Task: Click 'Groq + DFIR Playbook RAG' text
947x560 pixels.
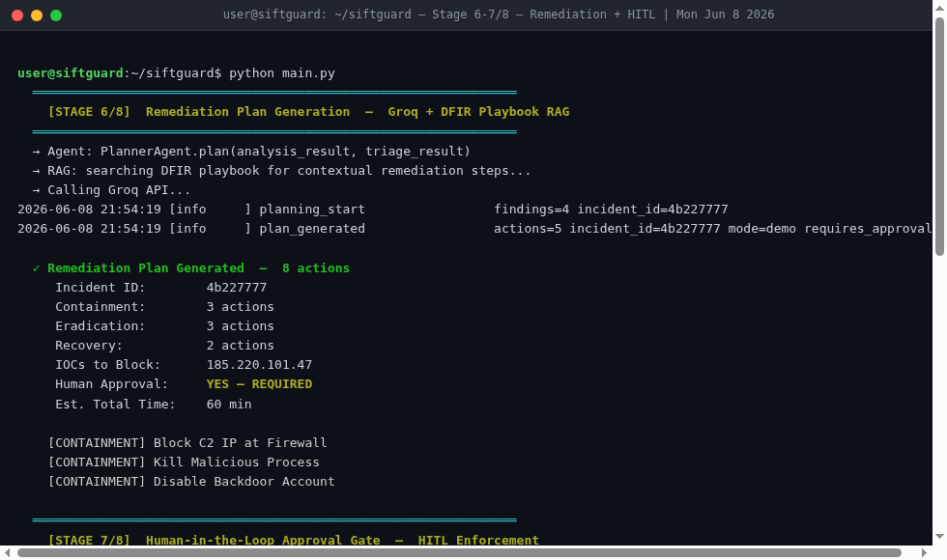Action: tap(478, 112)
